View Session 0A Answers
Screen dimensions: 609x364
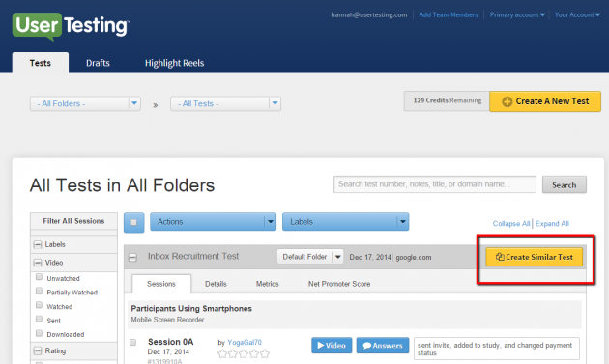point(383,346)
